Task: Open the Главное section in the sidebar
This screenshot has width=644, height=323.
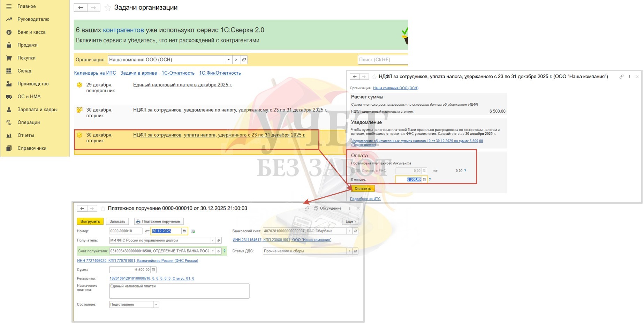Action: click(x=26, y=6)
